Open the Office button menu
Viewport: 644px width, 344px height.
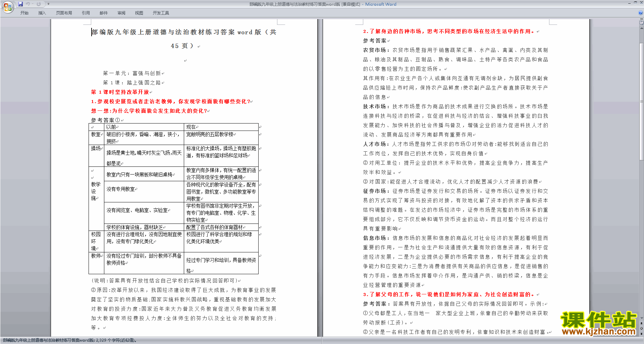point(7,7)
